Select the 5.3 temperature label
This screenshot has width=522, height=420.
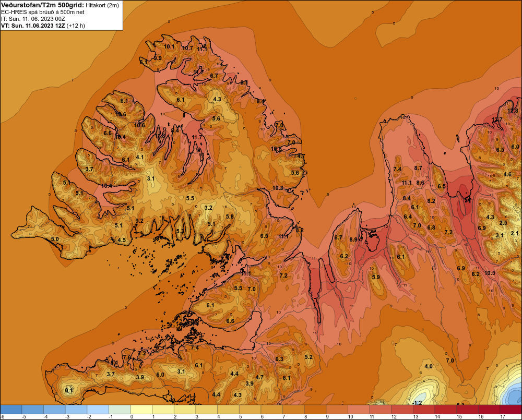[x=180, y=231]
